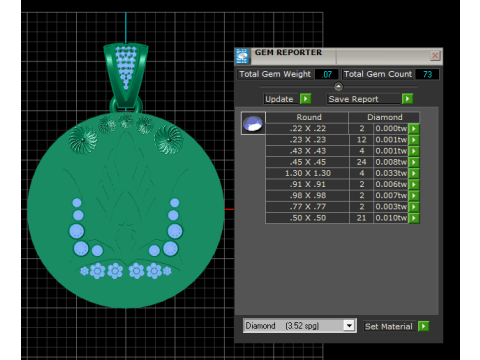Click the Round column header
This screenshot has width=480, height=360.
(x=308, y=117)
